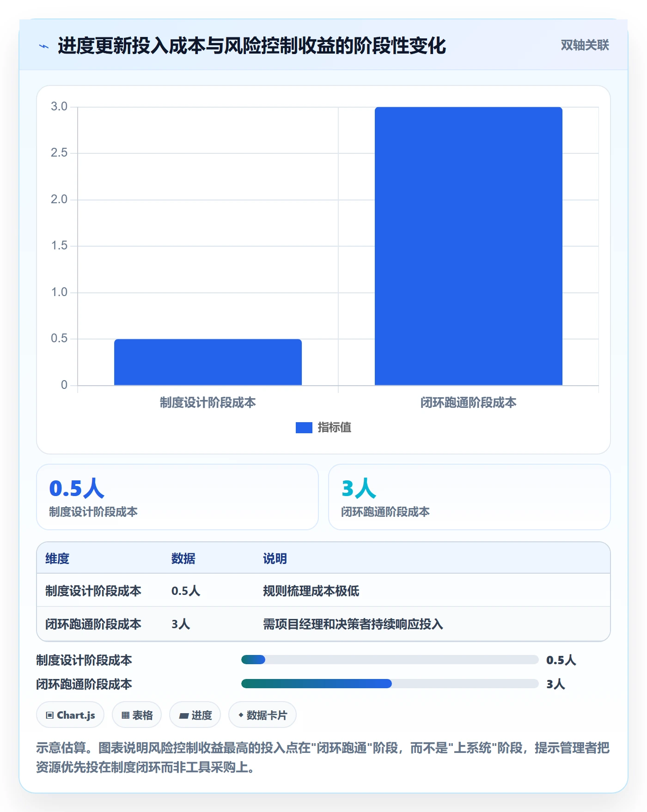This screenshot has height=812, width=647.
Task: Click the 指标值 legend label
Action: click(334, 428)
